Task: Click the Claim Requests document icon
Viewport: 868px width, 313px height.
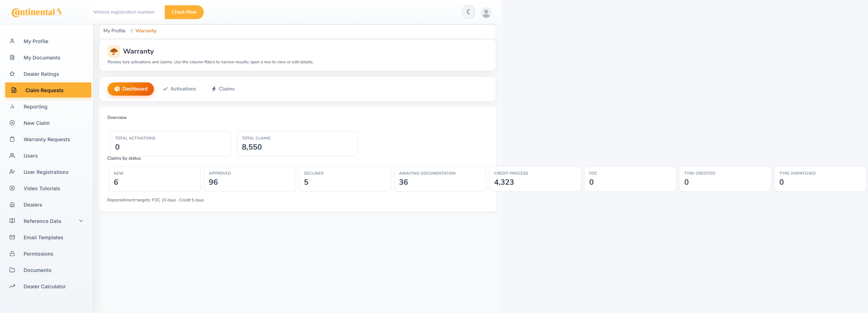Action: 14,90
